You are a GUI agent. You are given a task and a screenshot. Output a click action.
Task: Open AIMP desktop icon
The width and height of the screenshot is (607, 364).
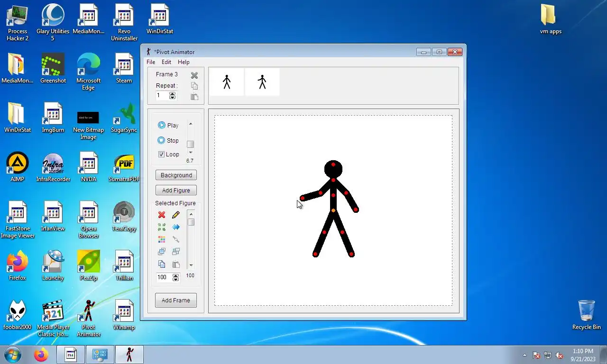pyautogui.click(x=18, y=167)
